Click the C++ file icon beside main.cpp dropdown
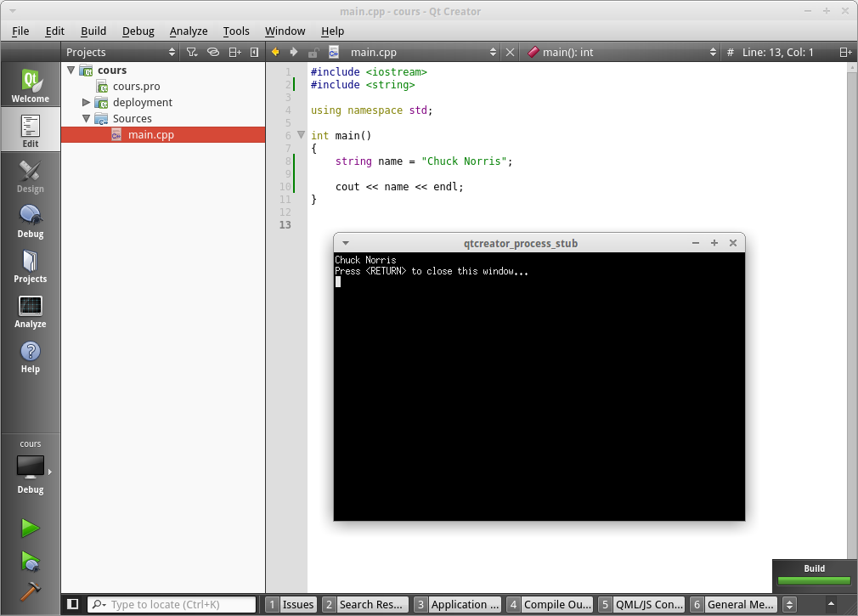 334,52
